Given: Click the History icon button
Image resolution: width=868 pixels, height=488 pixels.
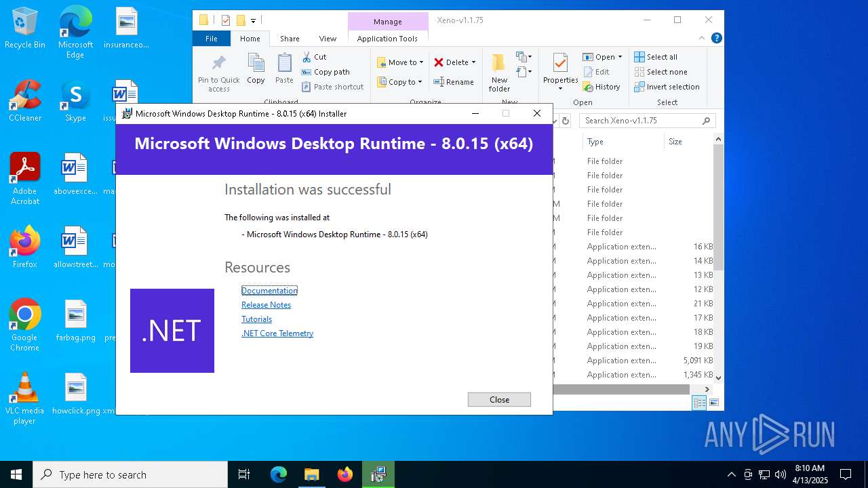Looking at the screenshot, I should (588, 87).
